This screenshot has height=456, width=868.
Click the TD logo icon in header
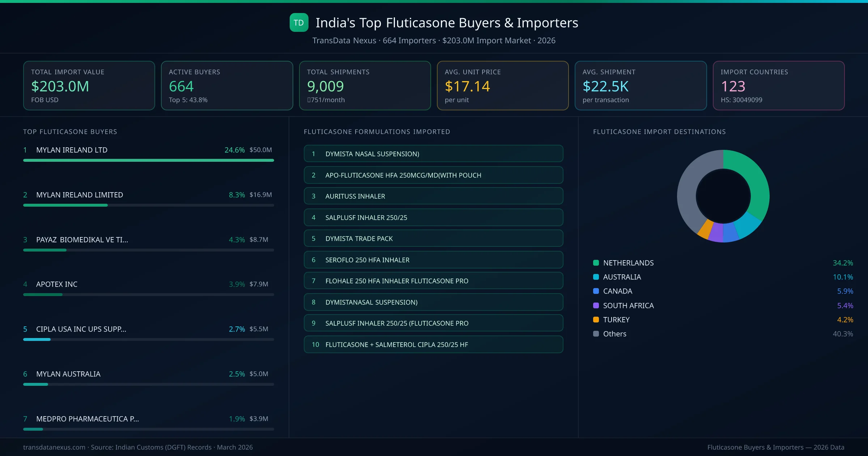pyautogui.click(x=299, y=23)
